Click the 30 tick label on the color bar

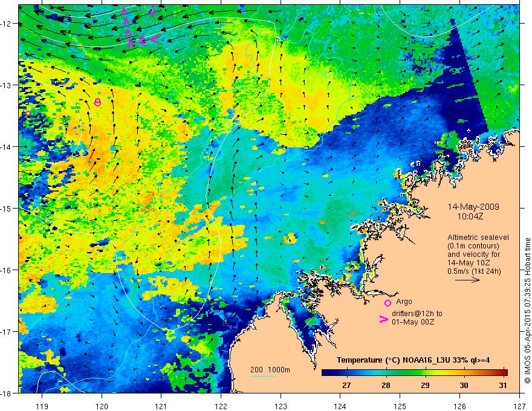(464, 386)
